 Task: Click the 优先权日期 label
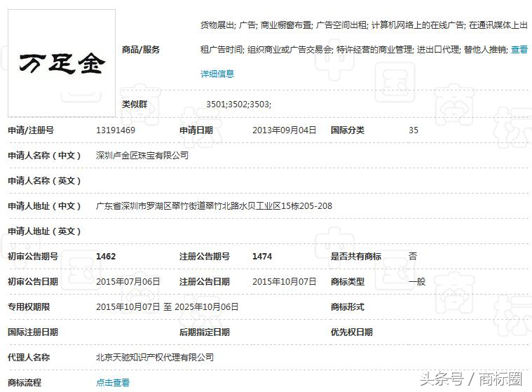(x=352, y=332)
